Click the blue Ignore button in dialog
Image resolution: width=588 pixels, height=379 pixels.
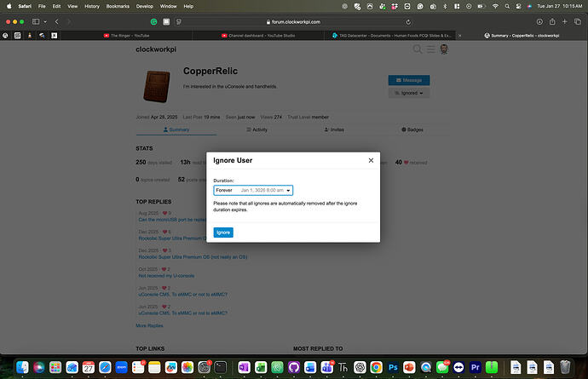point(223,233)
